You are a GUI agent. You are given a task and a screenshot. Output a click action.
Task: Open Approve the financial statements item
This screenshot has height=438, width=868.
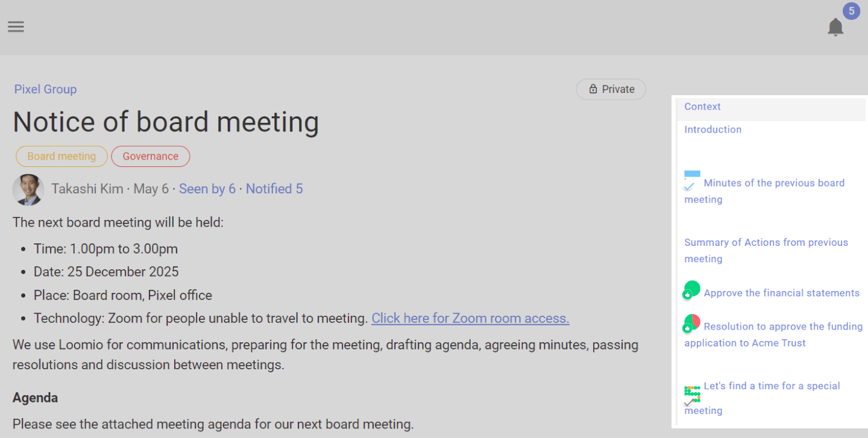tap(781, 293)
